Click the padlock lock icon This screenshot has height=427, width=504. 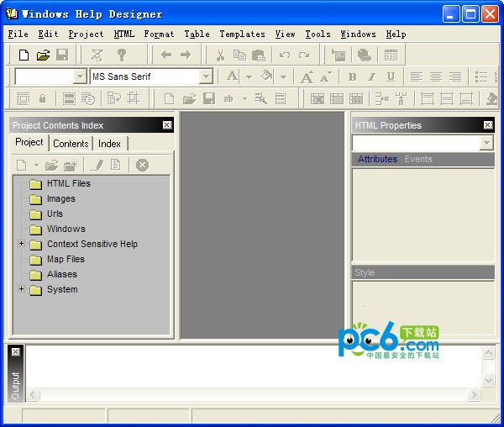(43, 98)
